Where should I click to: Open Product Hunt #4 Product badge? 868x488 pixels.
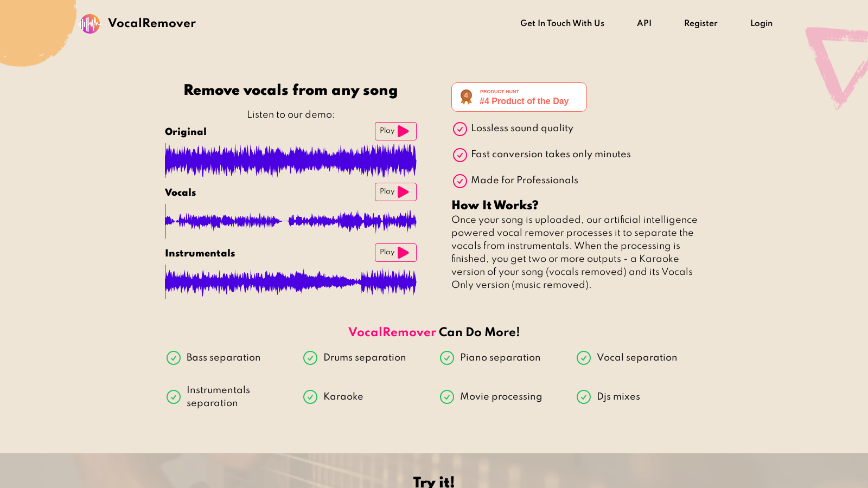point(519,97)
